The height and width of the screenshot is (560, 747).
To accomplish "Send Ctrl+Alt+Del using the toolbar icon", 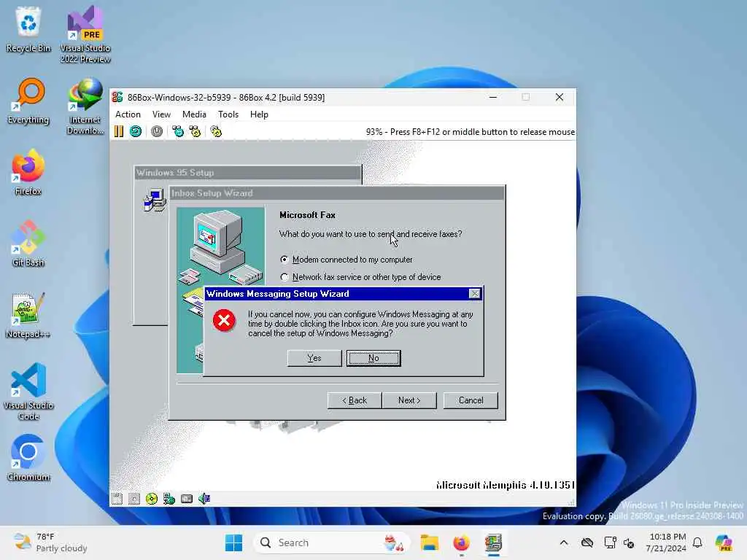I will click(x=178, y=131).
